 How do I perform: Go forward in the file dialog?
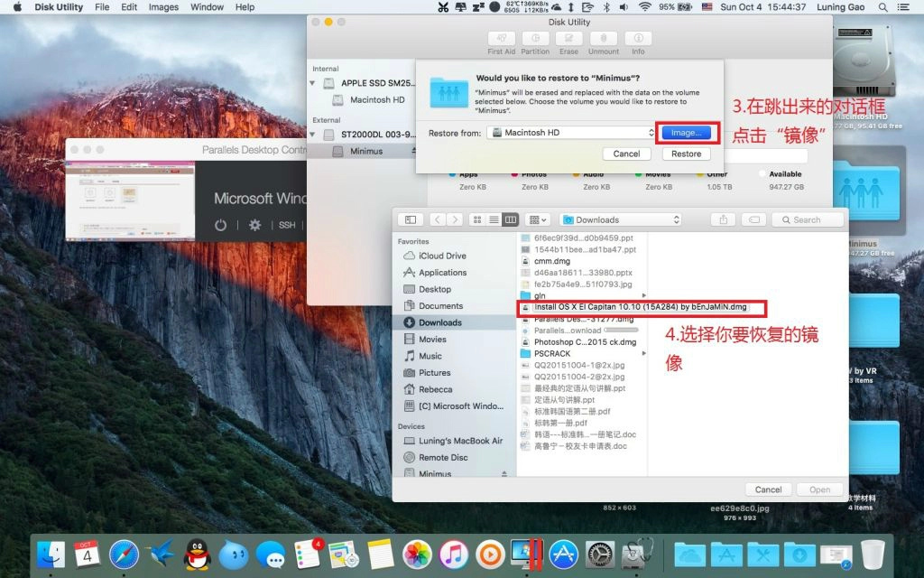(x=455, y=220)
